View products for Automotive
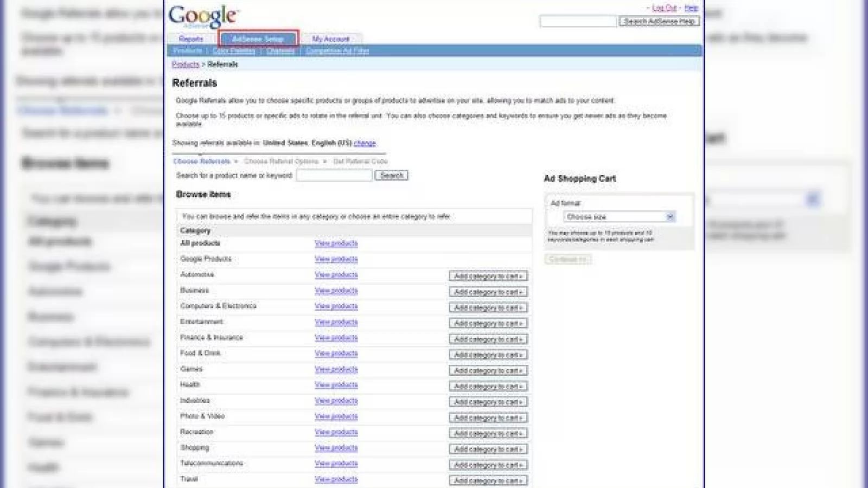868x488 pixels. (336, 275)
